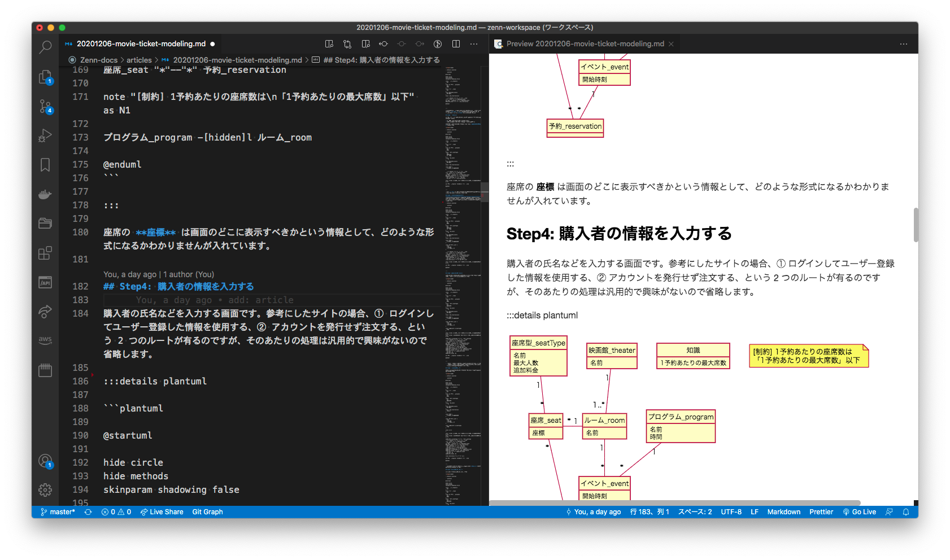The width and height of the screenshot is (950, 560).
Task: Click the '## Step4' heading line in editor
Action: click(x=178, y=286)
